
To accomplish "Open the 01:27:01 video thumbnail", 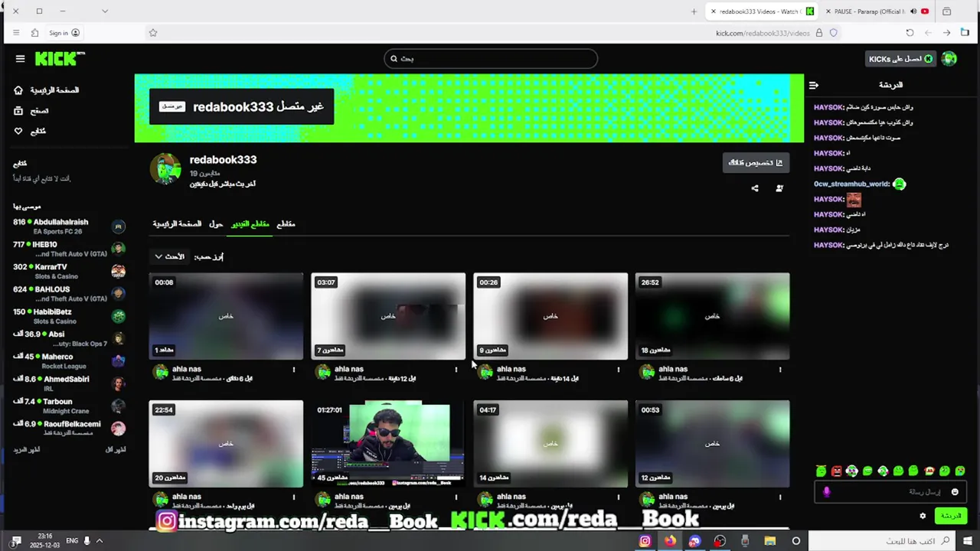I will point(388,444).
